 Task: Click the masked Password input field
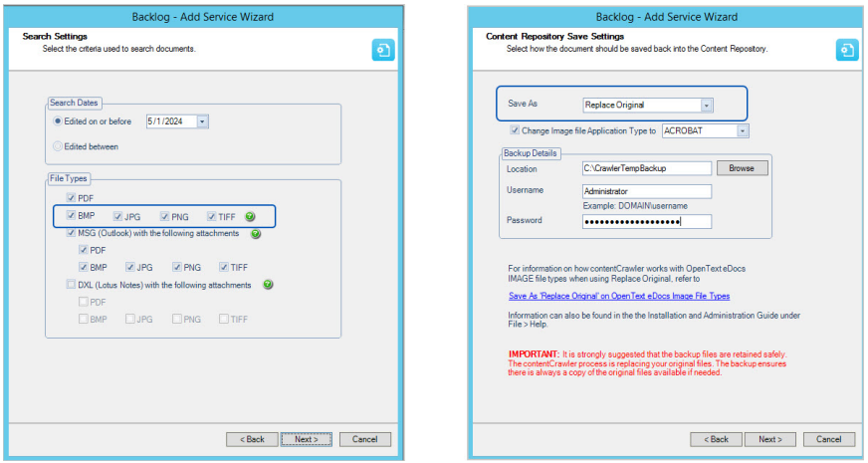[x=647, y=221]
